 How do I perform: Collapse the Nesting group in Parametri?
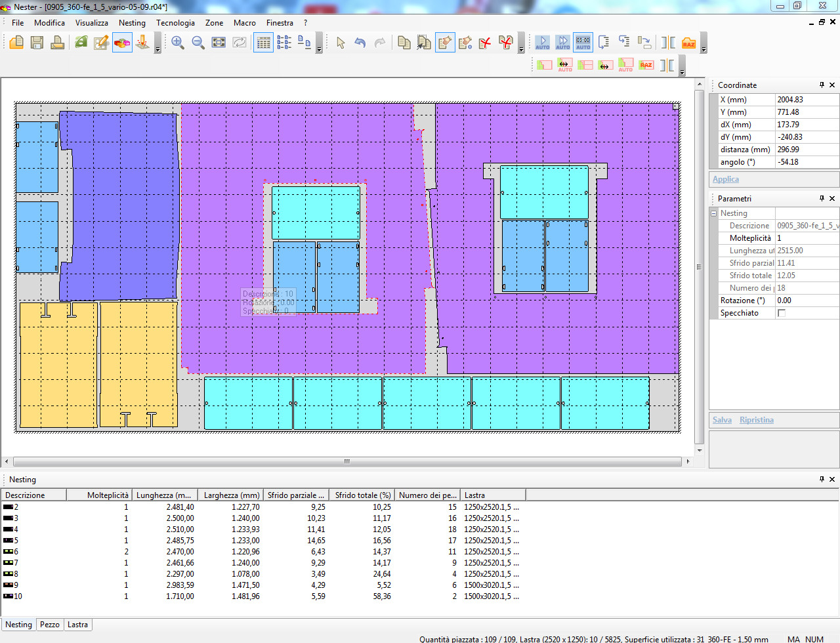713,213
